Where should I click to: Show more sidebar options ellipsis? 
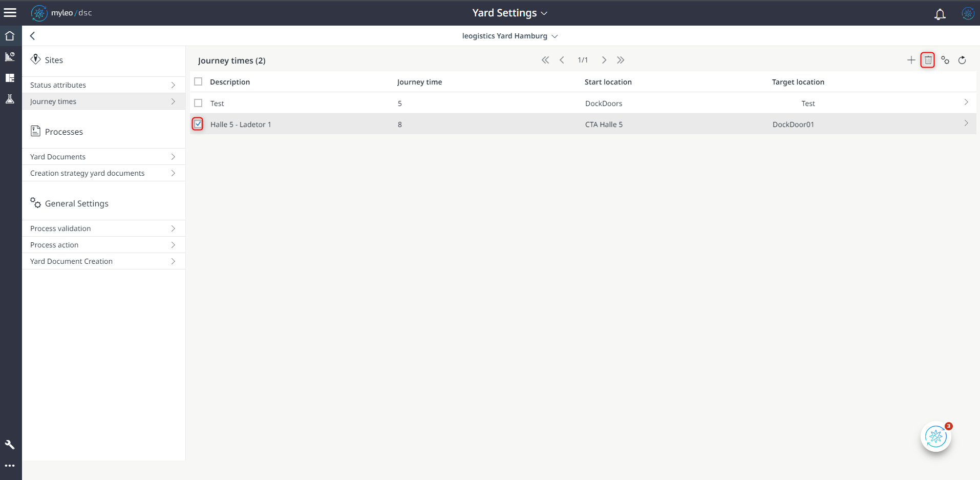(10, 466)
